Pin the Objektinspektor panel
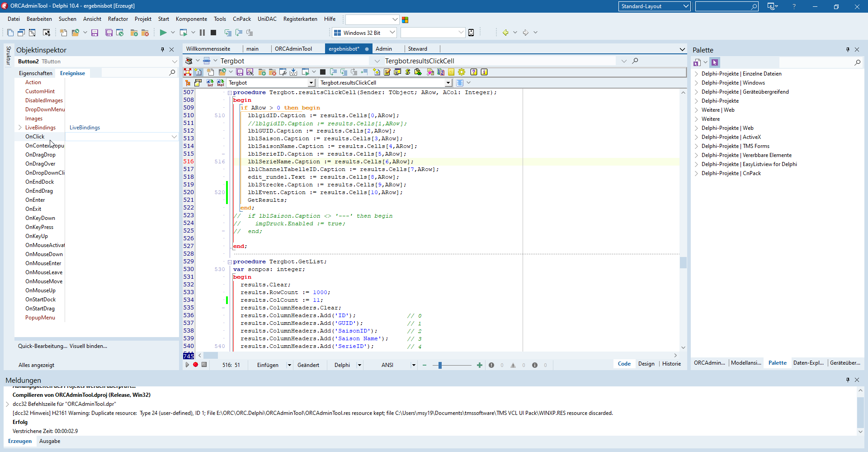This screenshot has height=452, width=868. click(x=162, y=50)
